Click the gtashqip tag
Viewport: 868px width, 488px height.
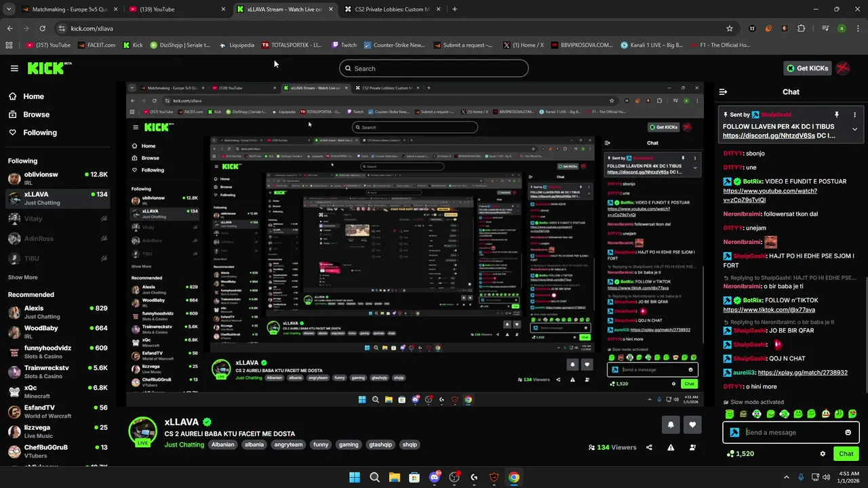[380, 445]
